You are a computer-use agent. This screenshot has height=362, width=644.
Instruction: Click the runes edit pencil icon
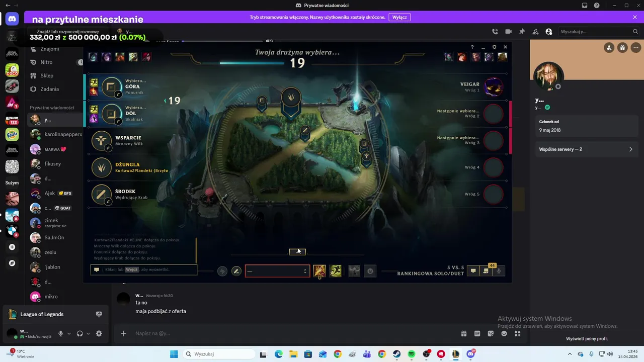(x=236, y=271)
